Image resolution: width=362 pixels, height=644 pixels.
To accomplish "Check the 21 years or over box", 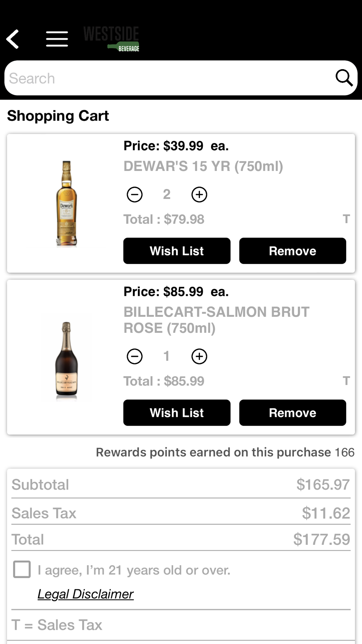I will click(x=22, y=569).
